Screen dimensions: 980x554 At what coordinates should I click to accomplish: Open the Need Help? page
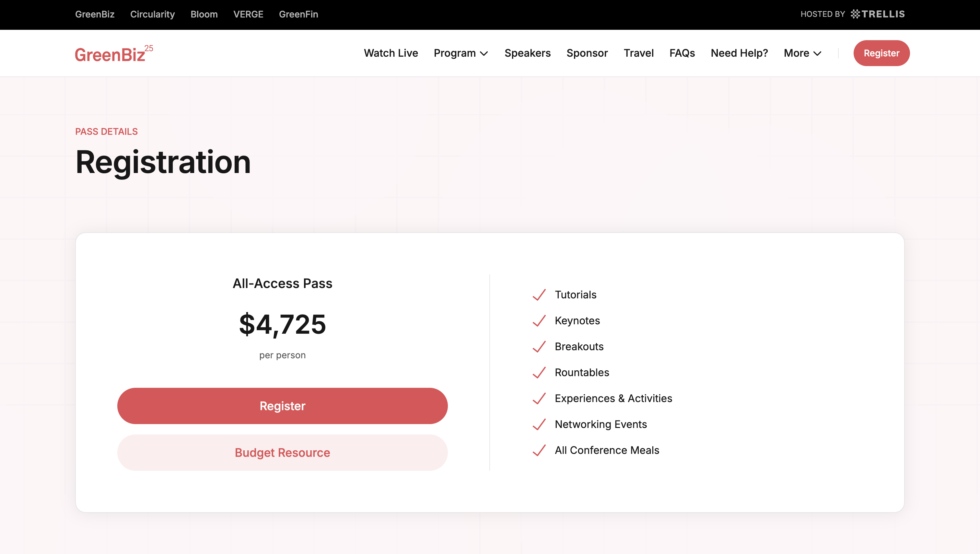pyautogui.click(x=739, y=53)
